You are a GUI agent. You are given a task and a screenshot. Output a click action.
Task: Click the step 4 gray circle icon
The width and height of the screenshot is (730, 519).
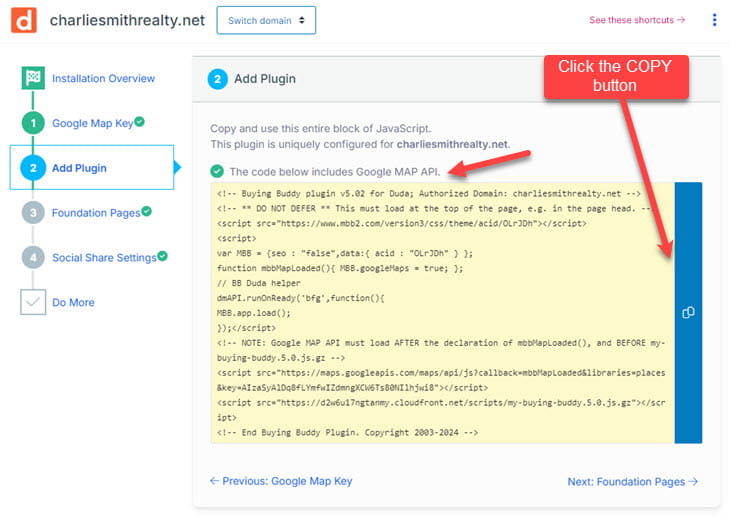tap(33, 257)
